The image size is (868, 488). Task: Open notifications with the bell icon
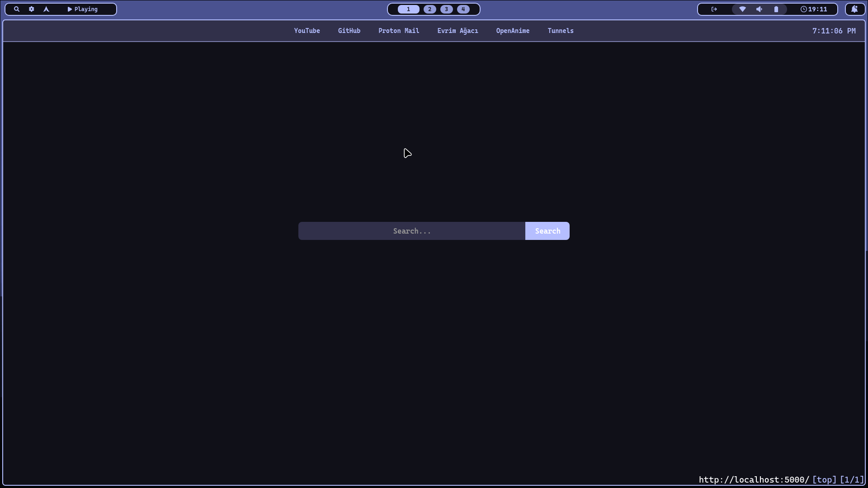click(x=854, y=9)
